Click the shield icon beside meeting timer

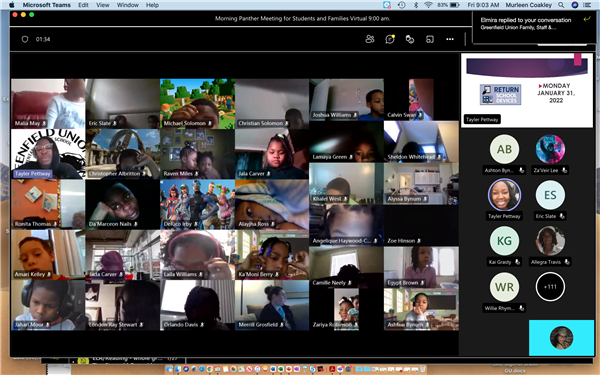tap(25, 39)
